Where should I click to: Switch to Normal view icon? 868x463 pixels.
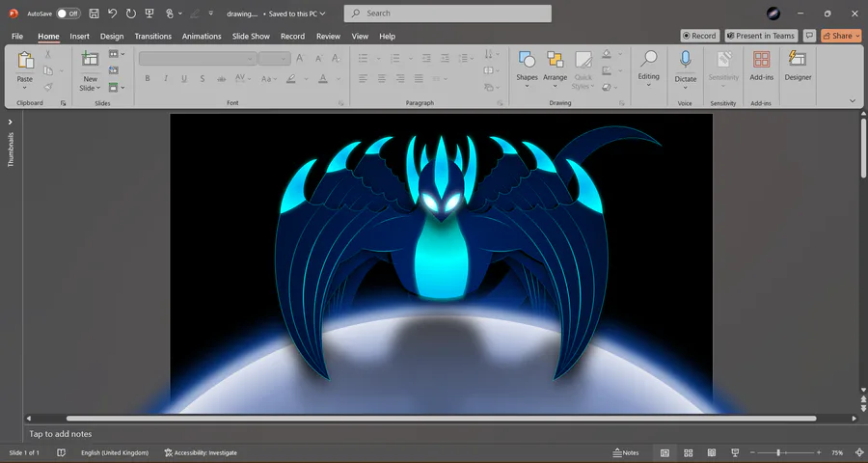pos(665,453)
